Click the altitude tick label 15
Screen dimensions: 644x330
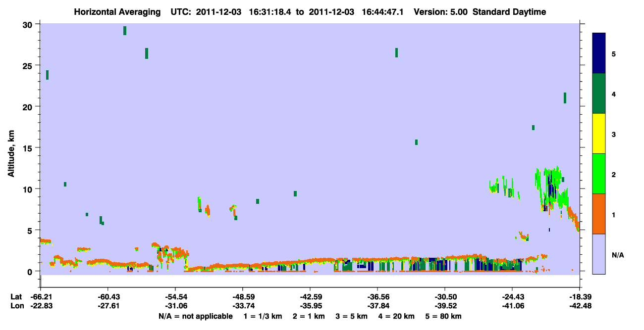pos(28,148)
